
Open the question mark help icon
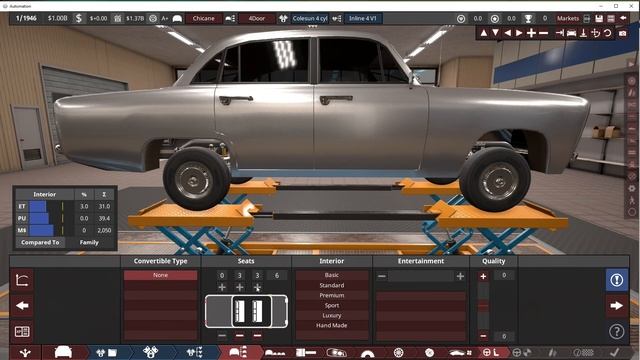point(617,331)
